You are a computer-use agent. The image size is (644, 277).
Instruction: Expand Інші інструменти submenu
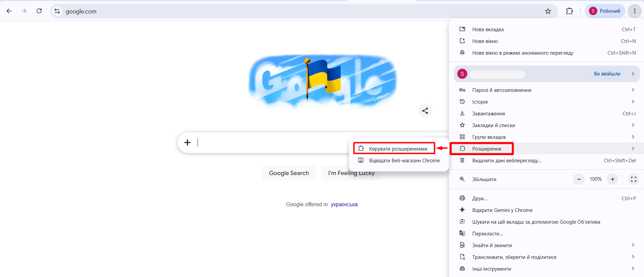[547, 269]
